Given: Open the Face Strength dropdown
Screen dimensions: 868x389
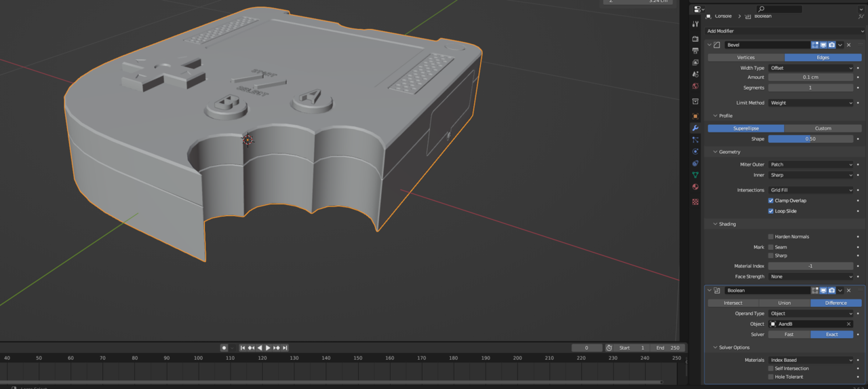Looking at the screenshot, I should tap(811, 276).
